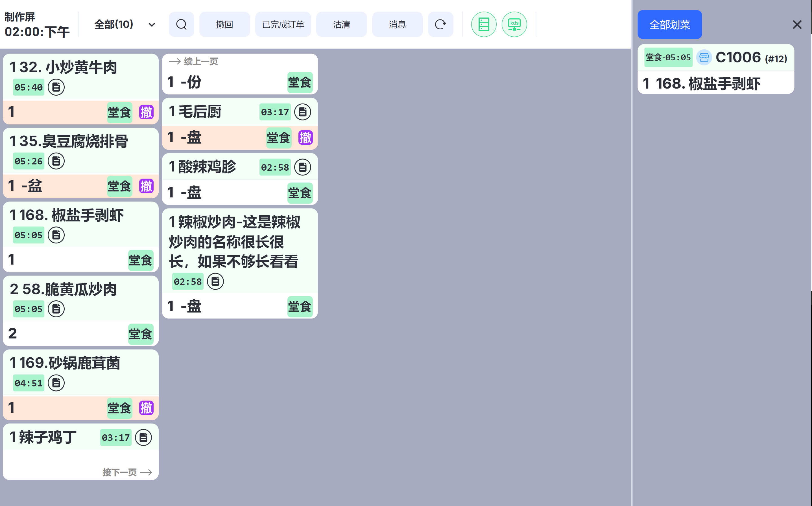Open the 已完成订单 tab
The height and width of the screenshot is (506, 812).
coord(283,25)
